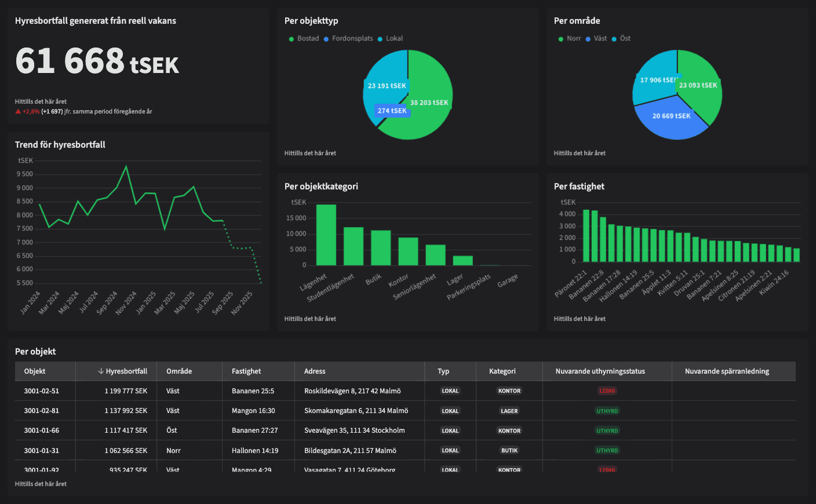Click the green Bostad legend dot
This screenshot has width=816, height=504.
[291, 39]
